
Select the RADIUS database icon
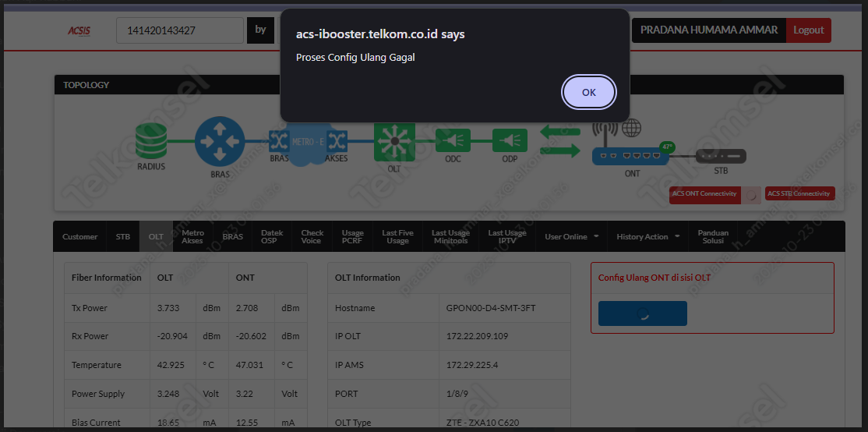click(151, 140)
